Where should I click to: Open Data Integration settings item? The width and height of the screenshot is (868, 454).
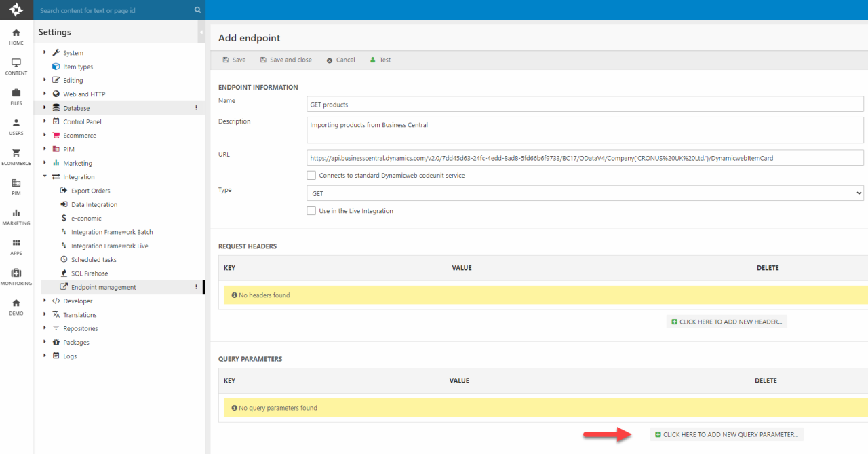[94, 204]
